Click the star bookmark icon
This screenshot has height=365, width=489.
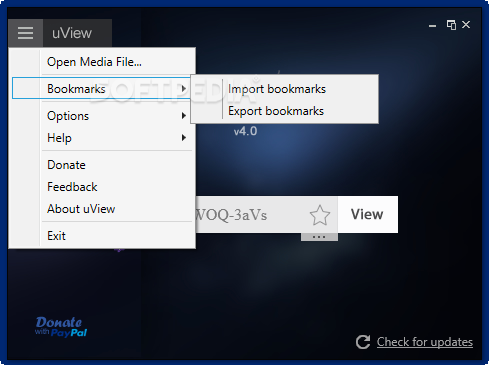(x=320, y=215)
